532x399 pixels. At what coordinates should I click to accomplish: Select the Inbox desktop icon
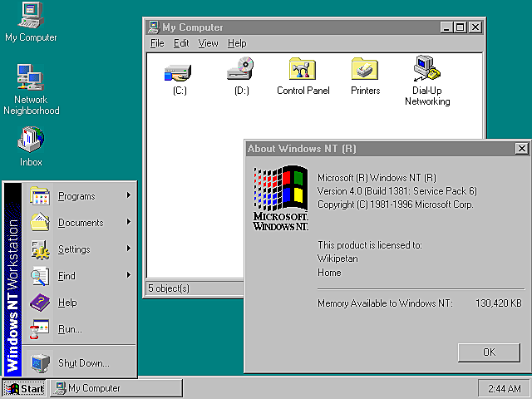pyautogui.click(x=31, y=140)
